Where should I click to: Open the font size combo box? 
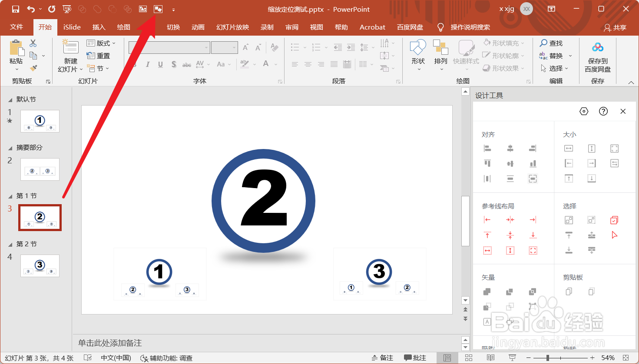(x=224, y=47)
